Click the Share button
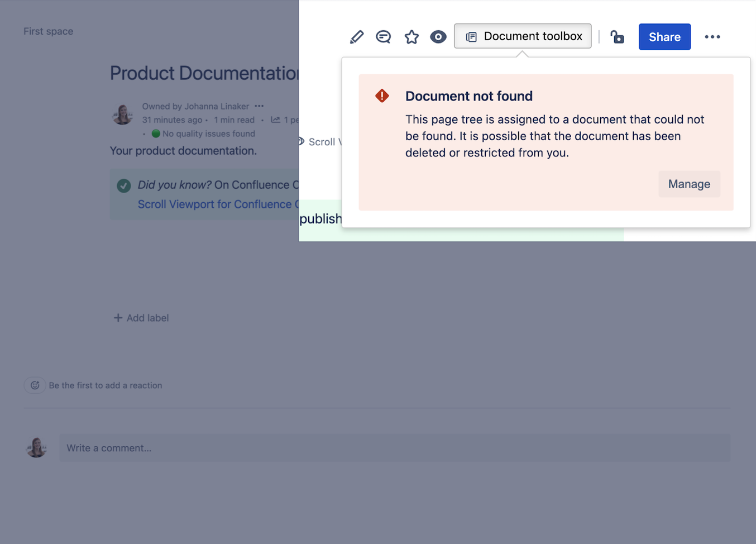Viewport: 756px width, 544px height. (x=664, y=36)
